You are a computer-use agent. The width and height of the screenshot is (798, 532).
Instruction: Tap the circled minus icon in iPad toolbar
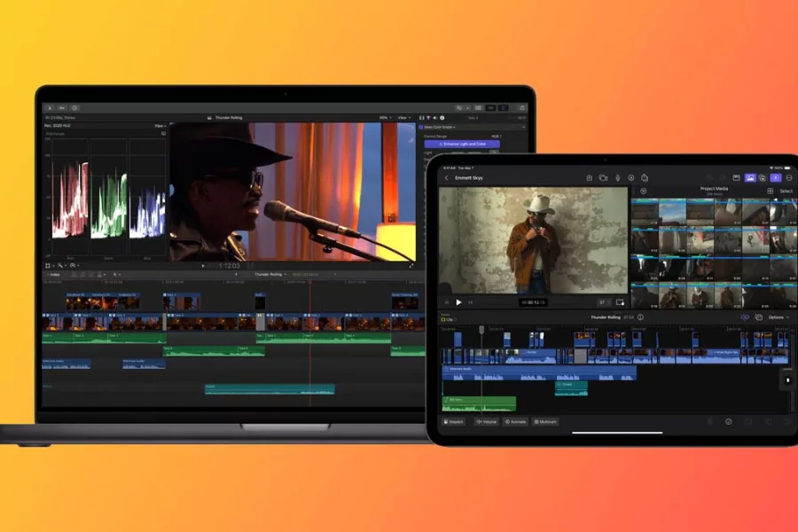pos(789,177)
